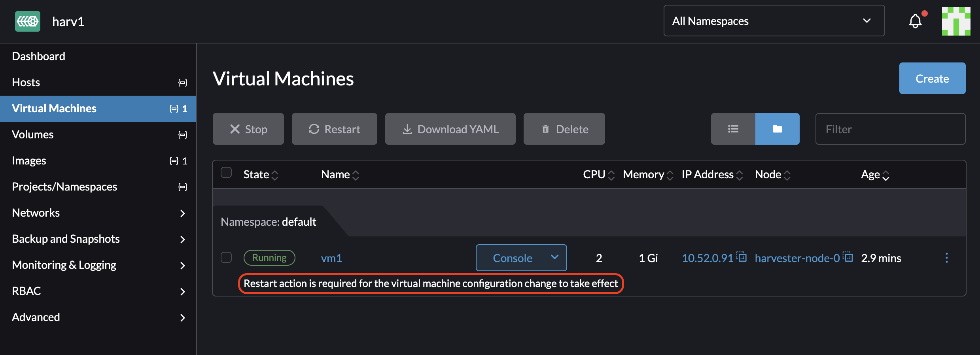This screenshot has width=980, height=355.
Task: Click the Create button
Action: [932, 78]
